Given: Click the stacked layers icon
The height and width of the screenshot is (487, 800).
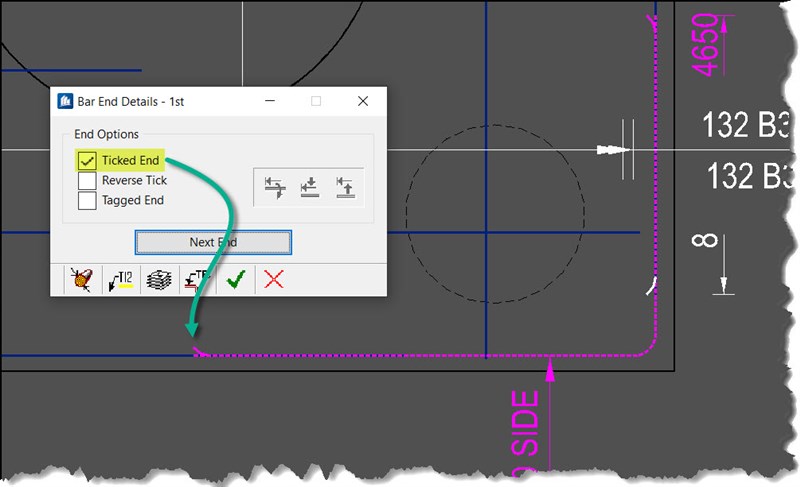Looking at the screenshot, I should pyautogui.click(x=159, y=280).
